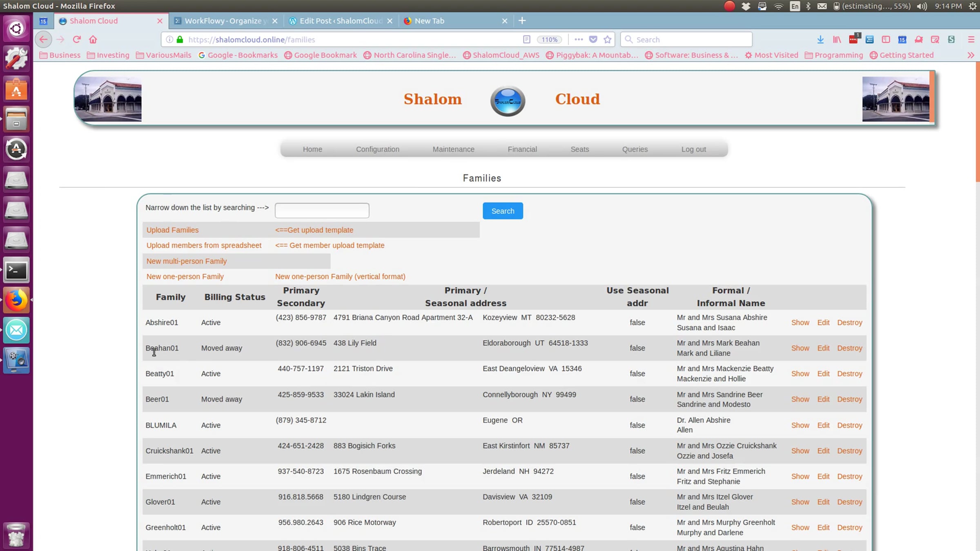980x551 pixels.
Task: Create New one-person Family
Action: [185, 277]
